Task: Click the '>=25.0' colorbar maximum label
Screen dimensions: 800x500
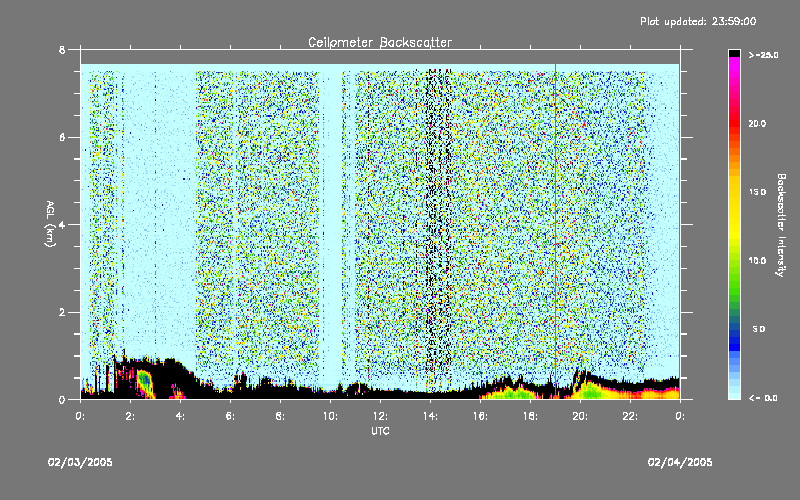Action: click(x=763, y=55)
